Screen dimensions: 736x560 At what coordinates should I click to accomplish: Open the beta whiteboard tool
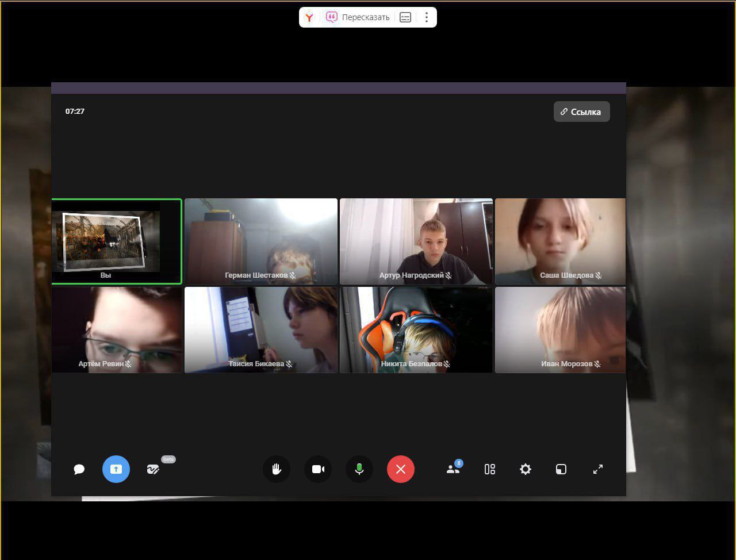153,469
